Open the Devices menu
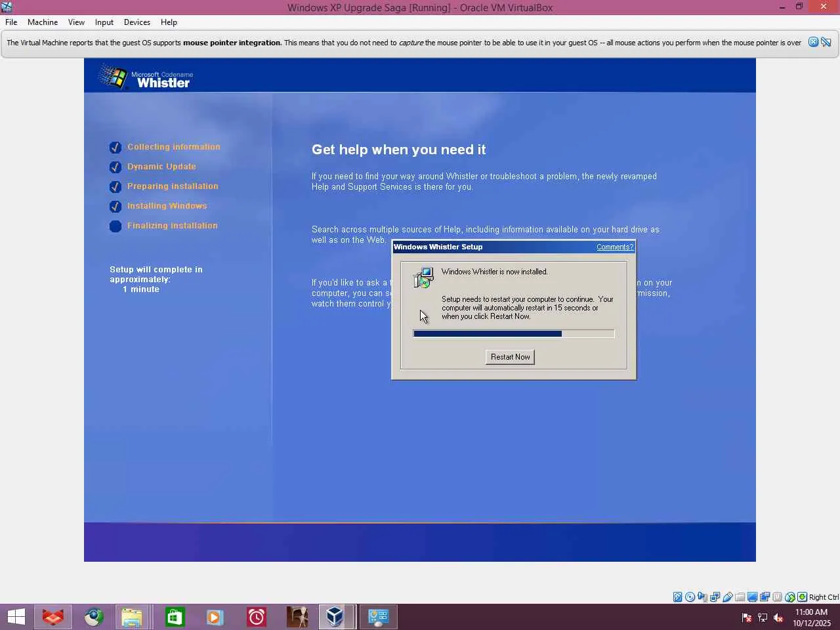The width and height of the screenshot is (840, 630). [137, 22]
